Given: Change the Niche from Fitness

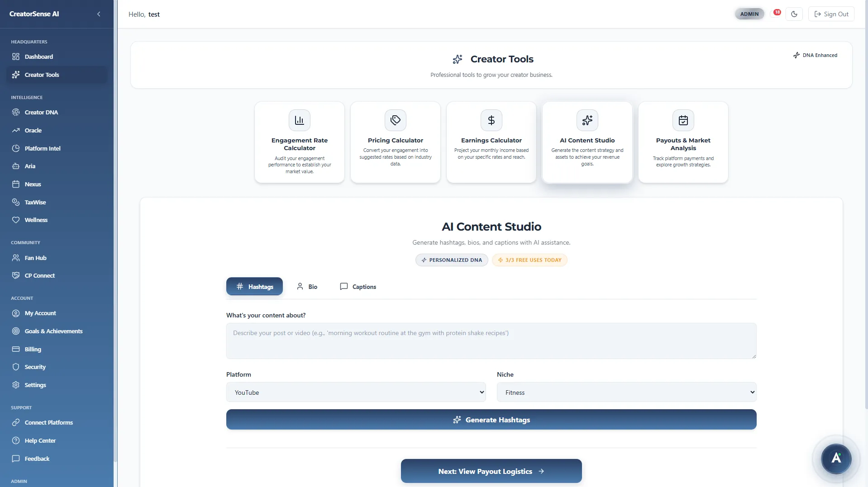Looking at the screenshot, I should 626,392.
